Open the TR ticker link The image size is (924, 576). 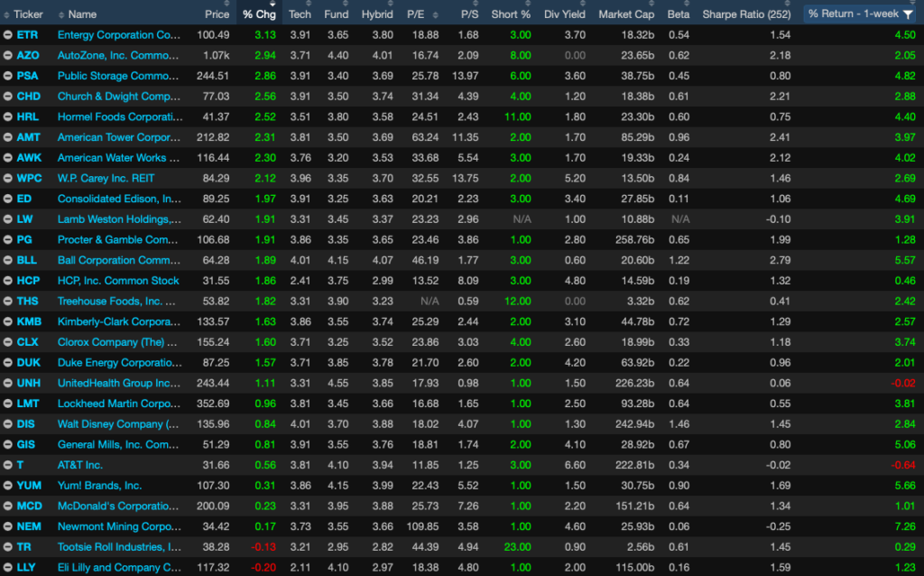tap(23, 546)
